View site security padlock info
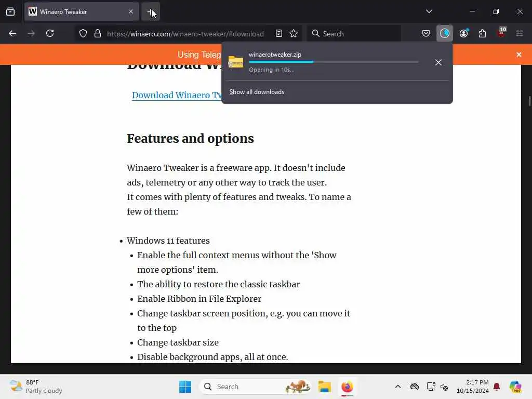 click(x=98, y=34)
